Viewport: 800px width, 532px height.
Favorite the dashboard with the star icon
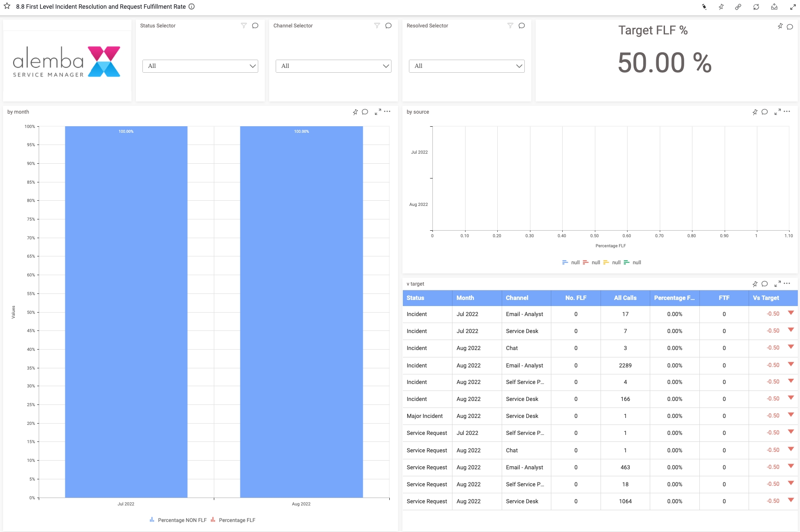pyautogui.click(x=7, y=7)
